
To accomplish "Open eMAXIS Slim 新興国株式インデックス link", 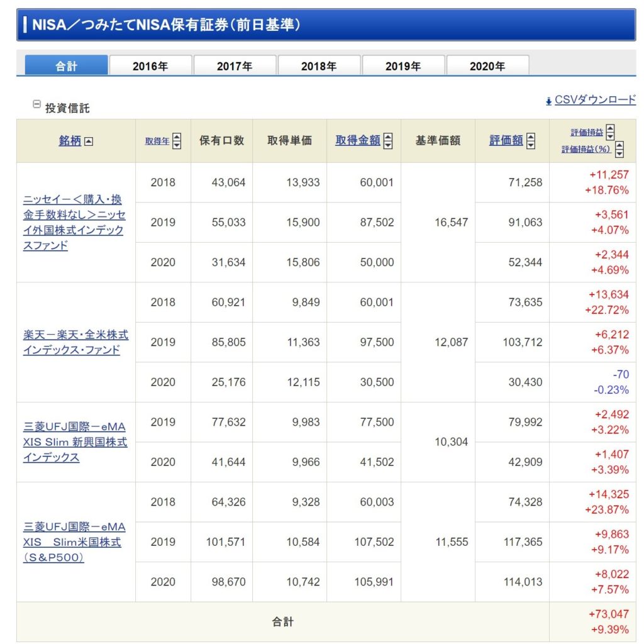I will coord(75,441).
